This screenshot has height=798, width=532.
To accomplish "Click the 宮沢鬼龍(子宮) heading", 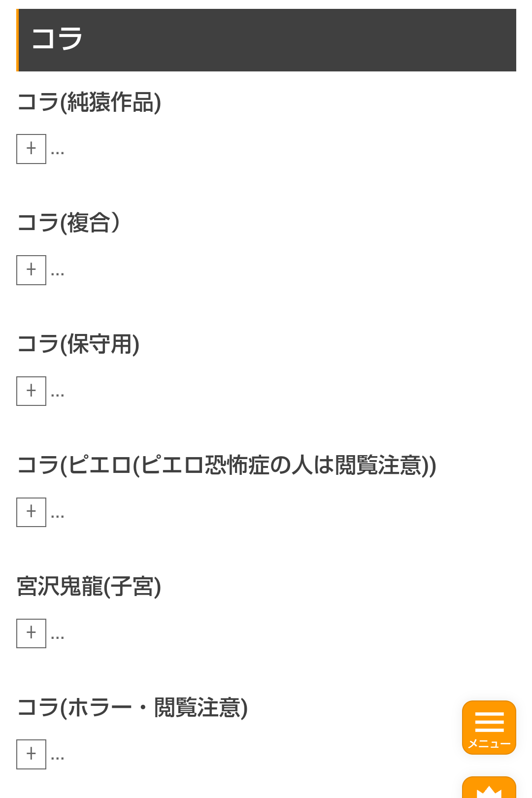I will click(89, 586).
